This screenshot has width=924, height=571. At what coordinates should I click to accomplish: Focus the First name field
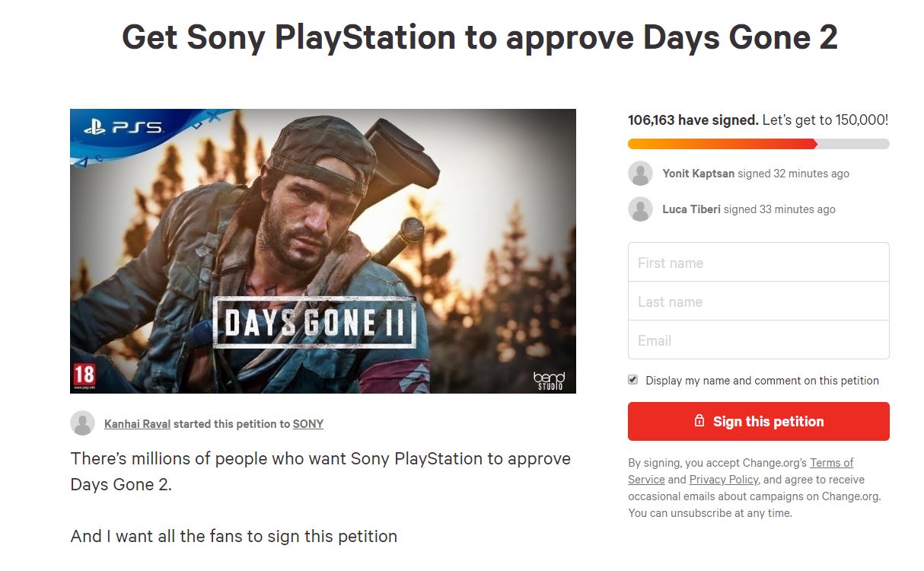click(758, 263)
